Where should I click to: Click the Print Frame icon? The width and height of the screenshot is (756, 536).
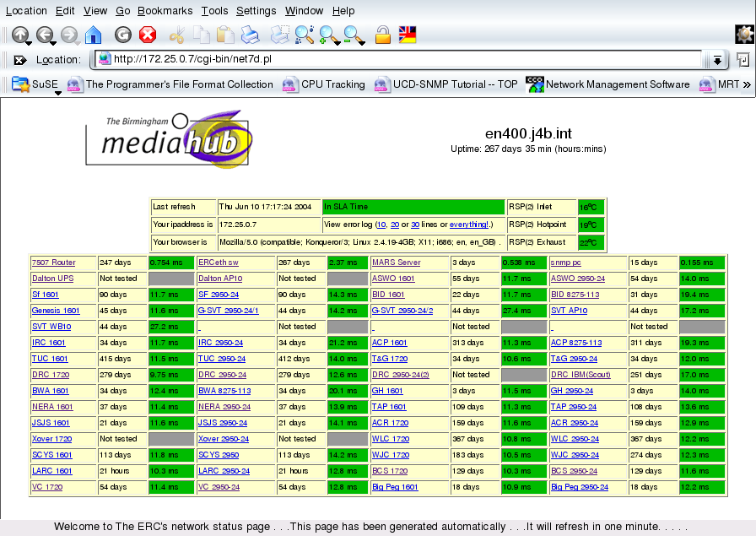click(x=279, y=35)
